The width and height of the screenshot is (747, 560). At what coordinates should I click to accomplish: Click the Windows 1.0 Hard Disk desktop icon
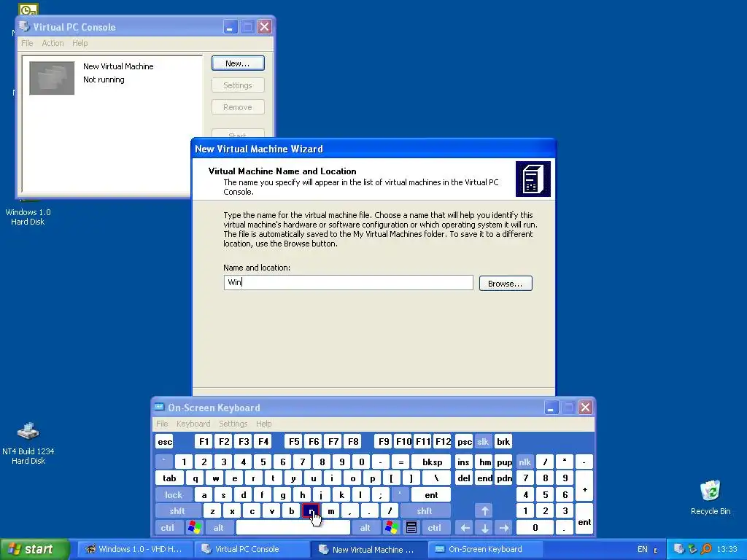click(x=28, y=216)
